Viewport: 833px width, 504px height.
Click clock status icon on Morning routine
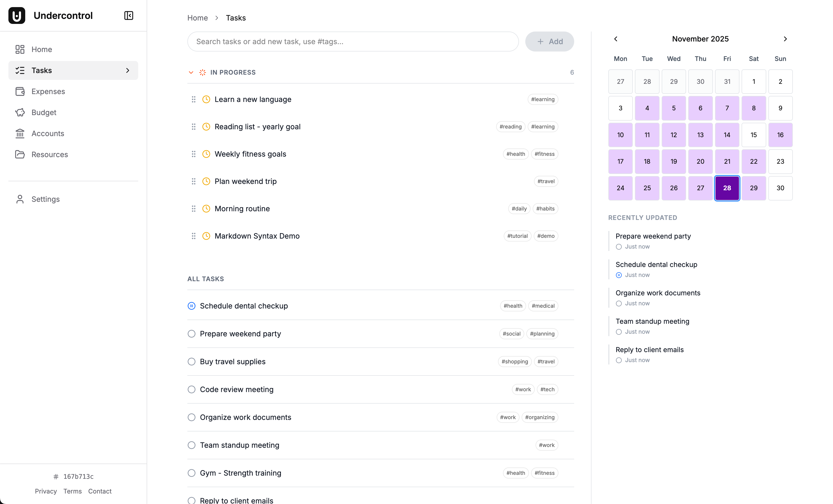[206, 209]
